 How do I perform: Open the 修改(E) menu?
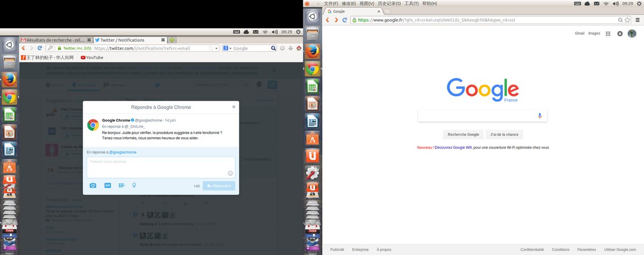349,3
